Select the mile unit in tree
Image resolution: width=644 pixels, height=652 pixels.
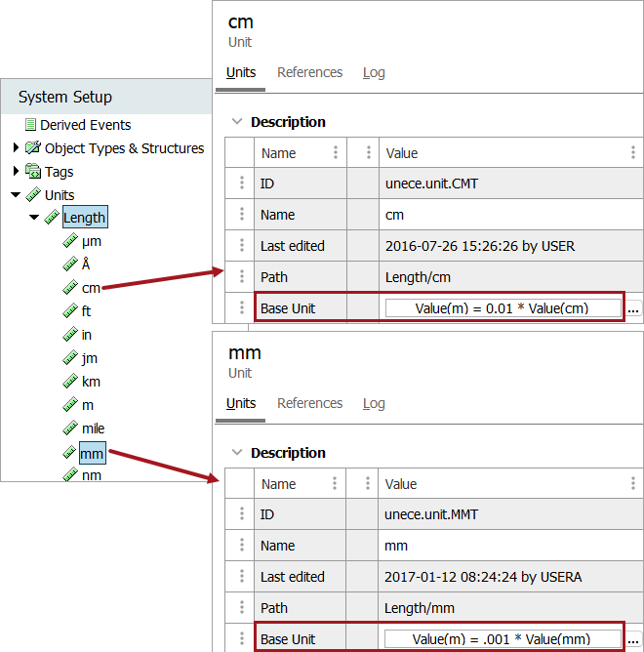point(93,428)
